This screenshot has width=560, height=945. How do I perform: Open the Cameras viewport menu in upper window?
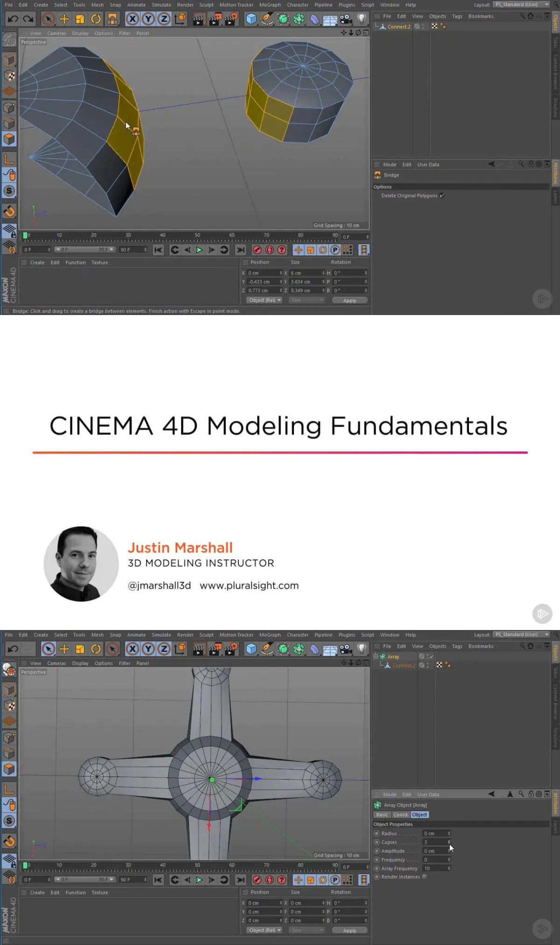coord(56,33)
